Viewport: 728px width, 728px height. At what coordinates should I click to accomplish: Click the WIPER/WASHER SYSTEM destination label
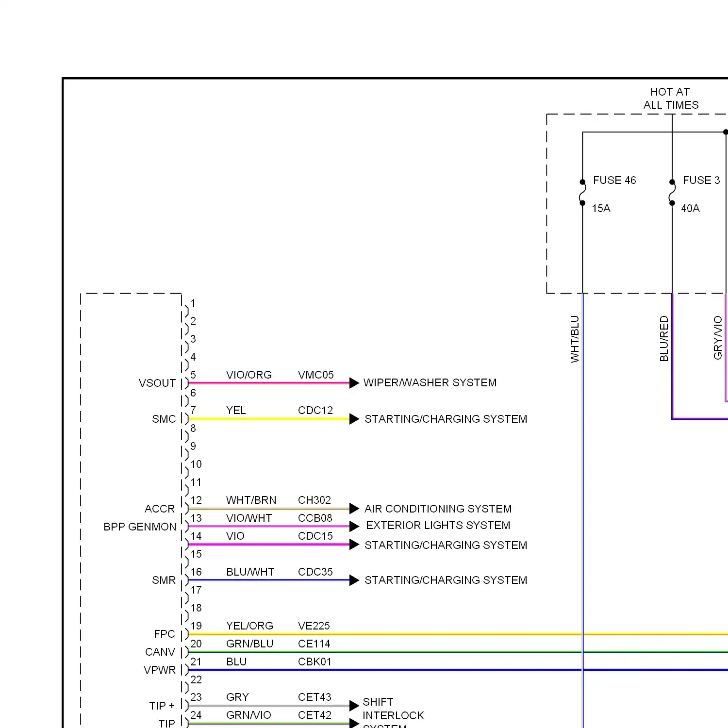(x=430, y=382)
